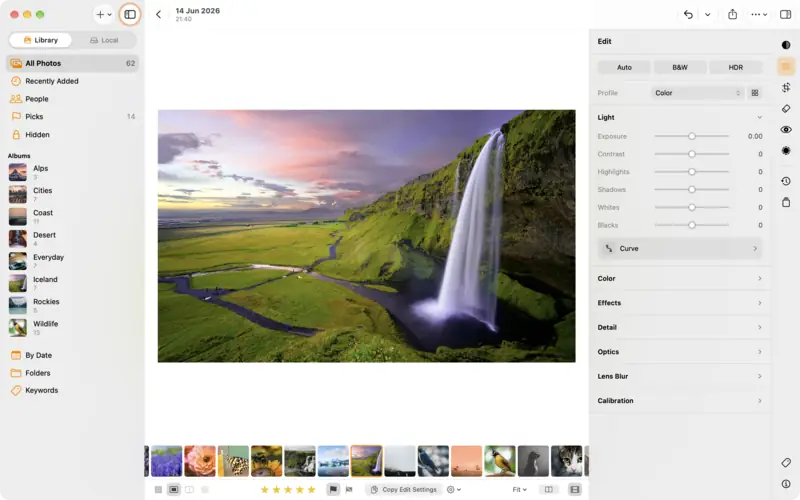Switch to the Local tab
The image size is (800, 500).
(x=104, y=40)
